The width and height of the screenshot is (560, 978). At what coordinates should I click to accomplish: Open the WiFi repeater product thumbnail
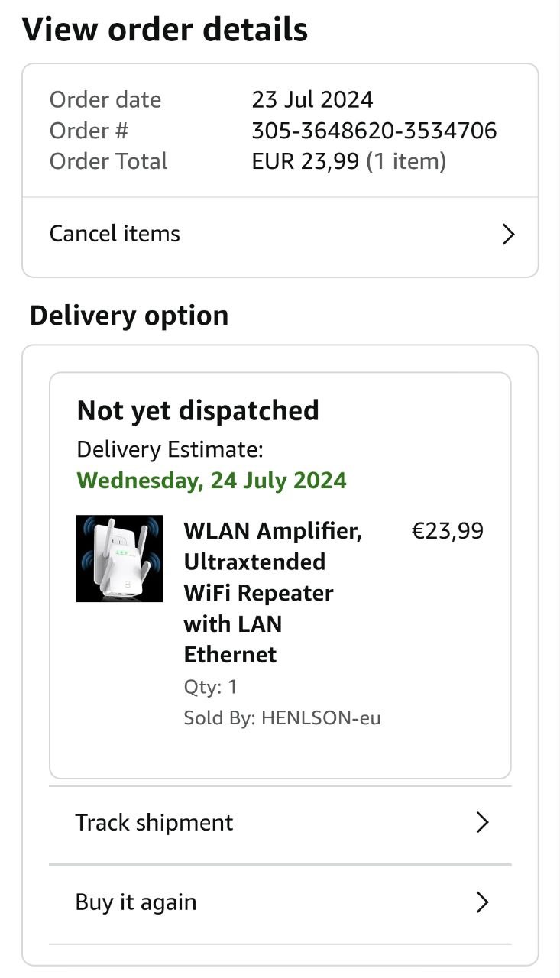[x=119, y=559]
